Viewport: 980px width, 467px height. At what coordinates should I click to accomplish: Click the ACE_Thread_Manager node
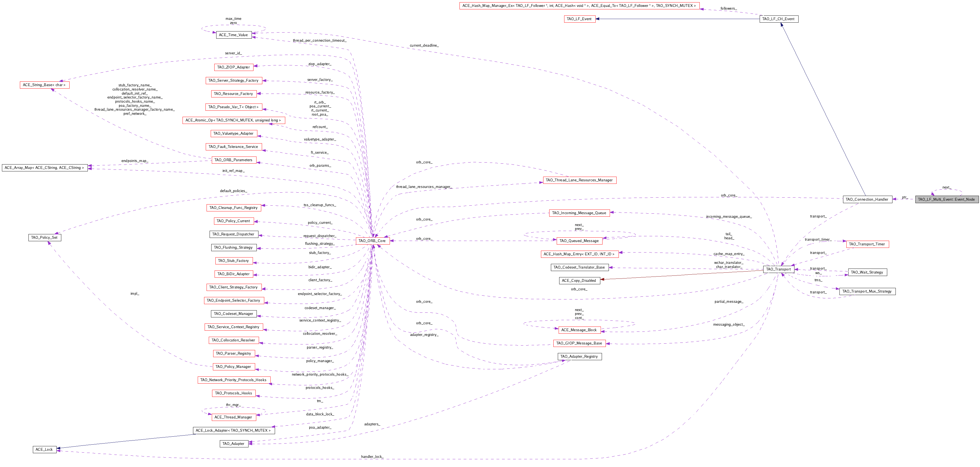pyautogui.click(x=233, y=417)
